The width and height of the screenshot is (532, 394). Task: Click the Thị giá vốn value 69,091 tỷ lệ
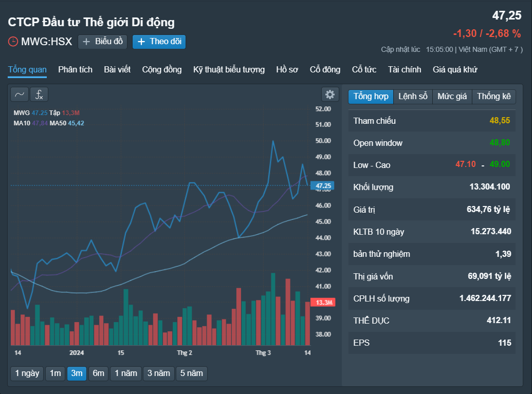coord(489,276)
